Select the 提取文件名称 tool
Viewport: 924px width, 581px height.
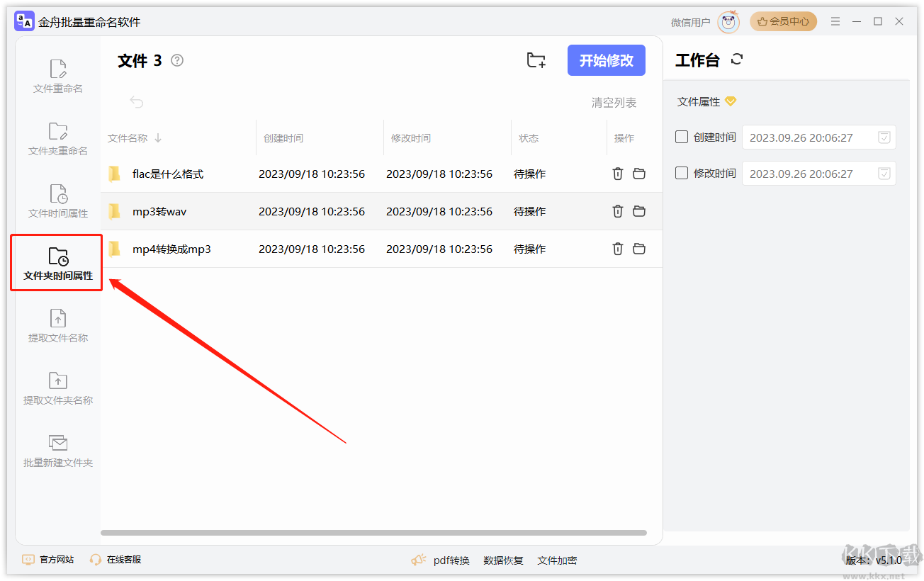[x=57, y=325]
